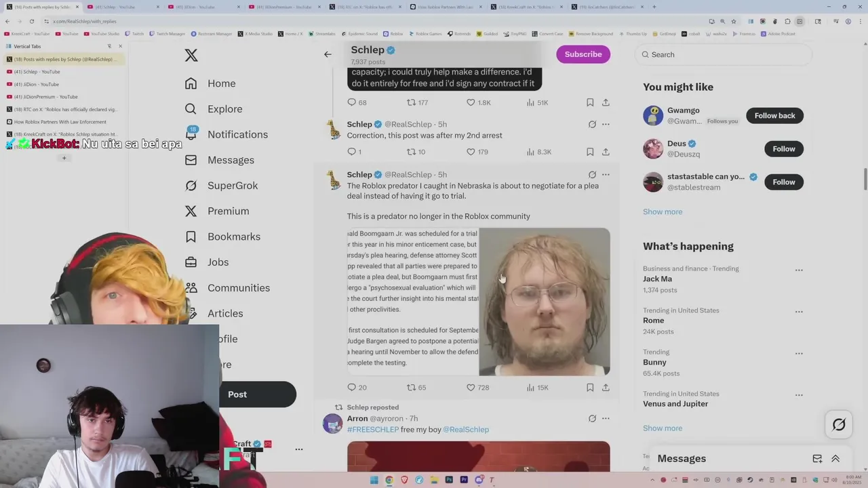The image size is (868, 488).
Task: Go to Home in the sidebar
Action: [x=210, y=83]
